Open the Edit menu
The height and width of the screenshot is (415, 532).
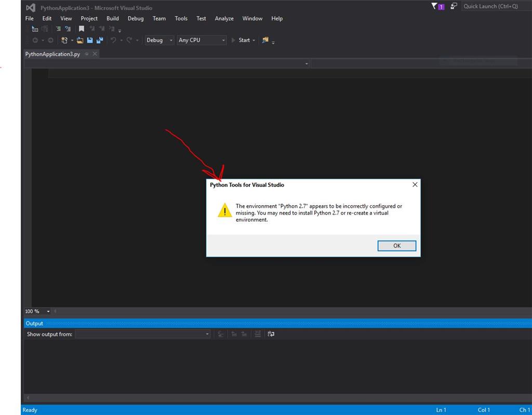[x=47, y=18]
